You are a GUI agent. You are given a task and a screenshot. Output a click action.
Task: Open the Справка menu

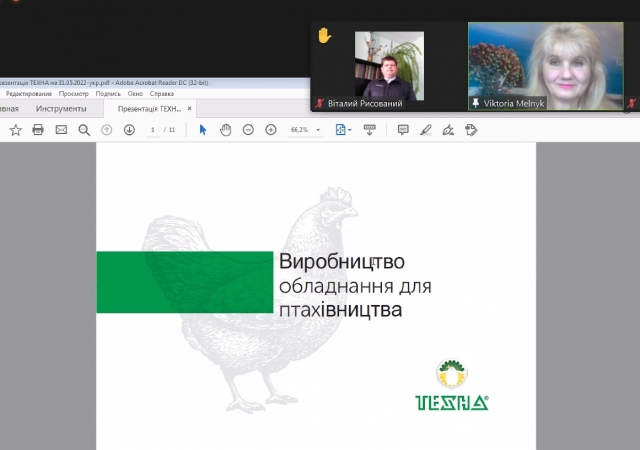point(162,94)
